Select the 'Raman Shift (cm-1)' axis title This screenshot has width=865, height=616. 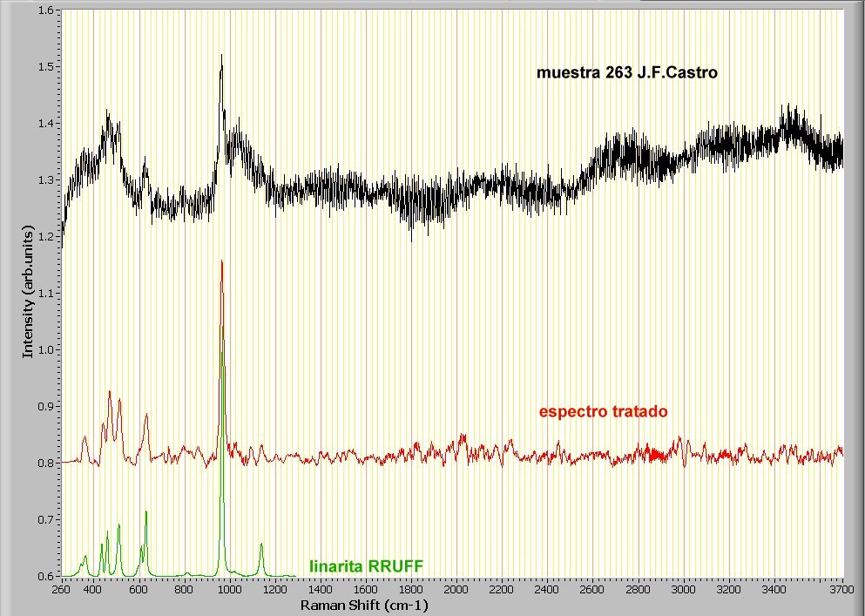(364, 605)
